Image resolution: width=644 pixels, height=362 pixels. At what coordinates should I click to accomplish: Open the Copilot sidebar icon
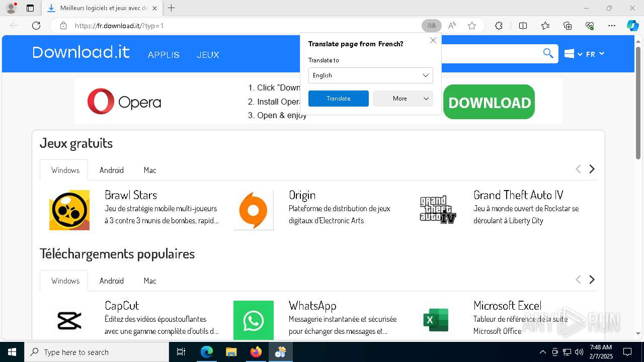(632, 26)
